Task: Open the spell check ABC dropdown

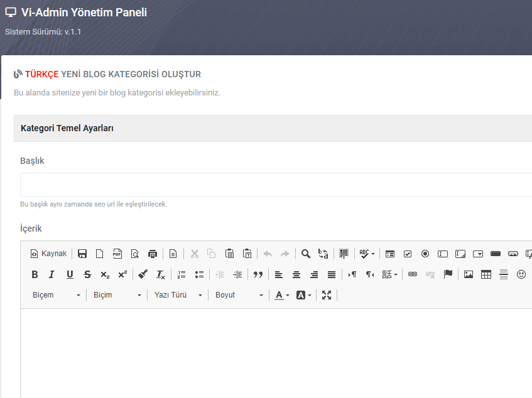Action: coord(367,254)
